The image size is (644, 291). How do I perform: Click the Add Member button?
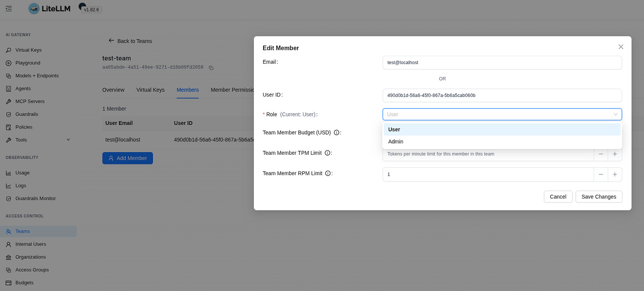click(127, 158)
